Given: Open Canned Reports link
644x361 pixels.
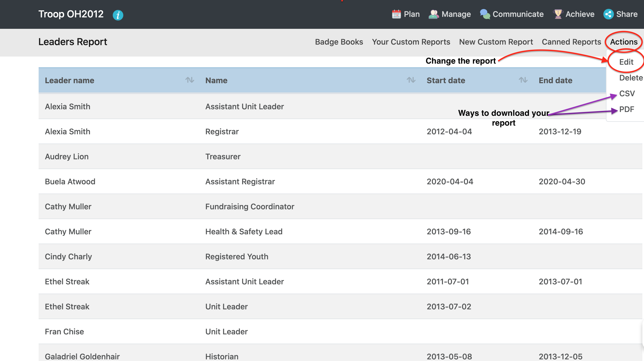Looking at the screenshot, I should [x=571, y=42].
